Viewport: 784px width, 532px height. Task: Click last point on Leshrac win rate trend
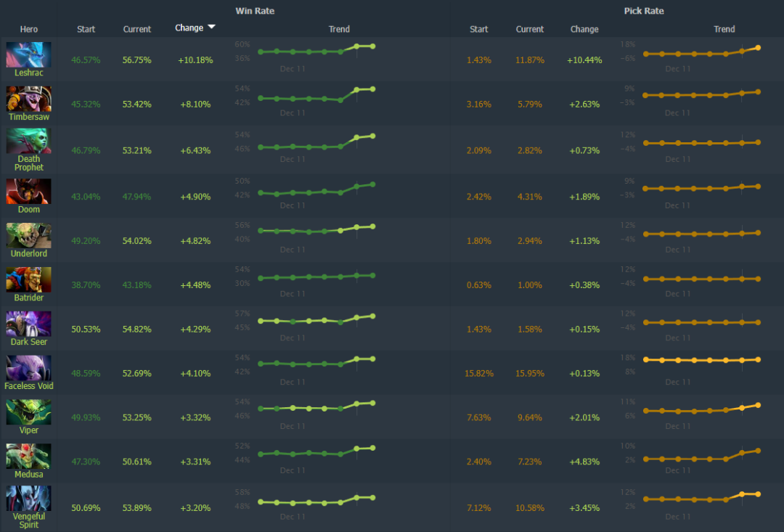372,46
